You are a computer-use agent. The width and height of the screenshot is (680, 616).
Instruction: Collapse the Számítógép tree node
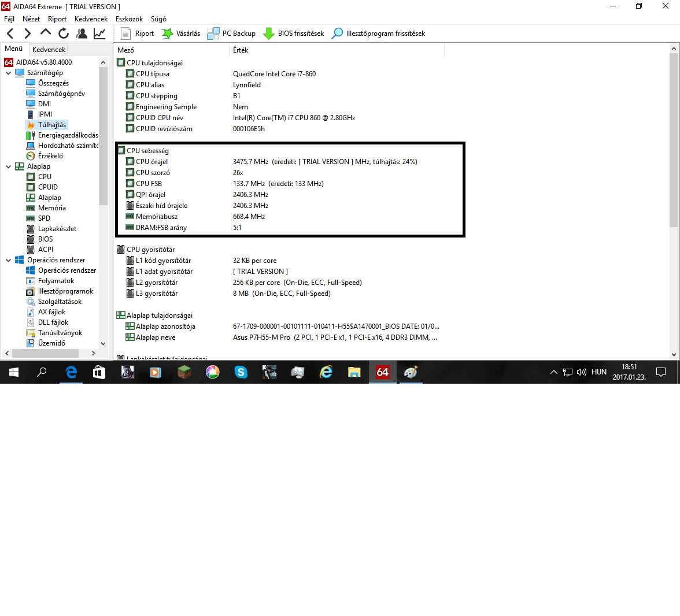coord(8,73)
